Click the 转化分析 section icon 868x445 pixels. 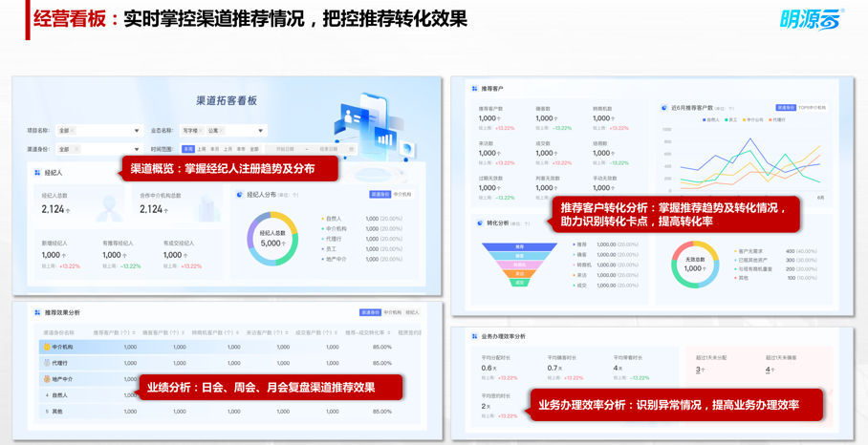click(480, 223)
